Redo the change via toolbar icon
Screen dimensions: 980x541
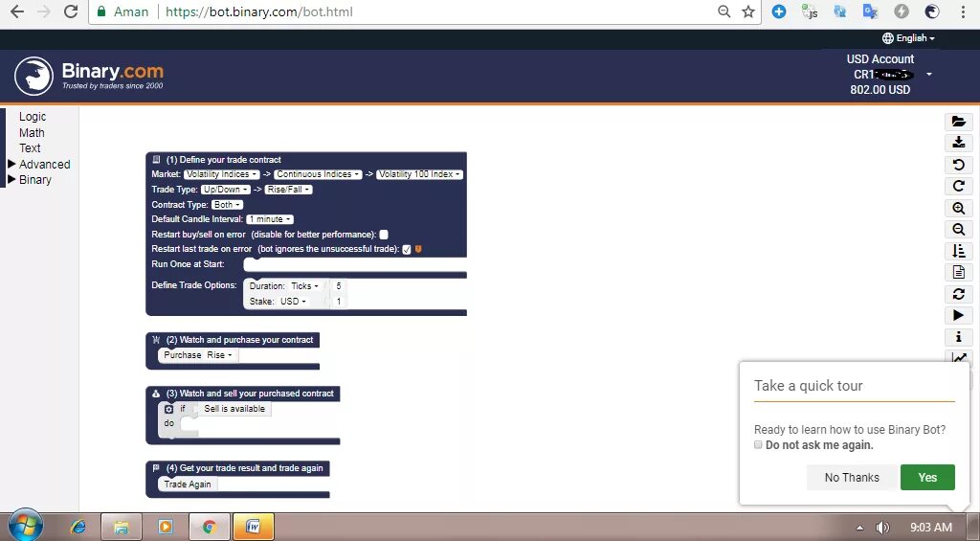pos(959,187)
